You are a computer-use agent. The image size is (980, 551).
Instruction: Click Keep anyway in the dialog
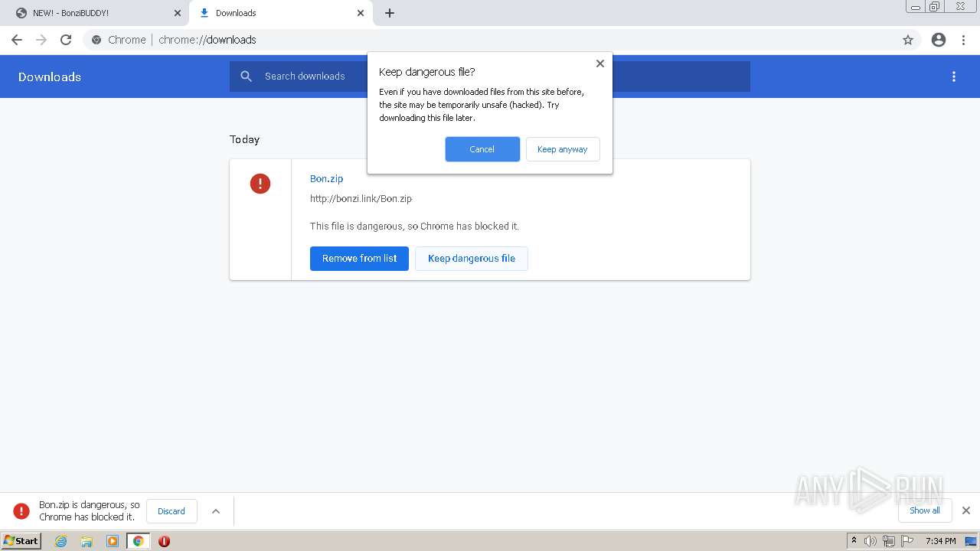coord(563,149)
